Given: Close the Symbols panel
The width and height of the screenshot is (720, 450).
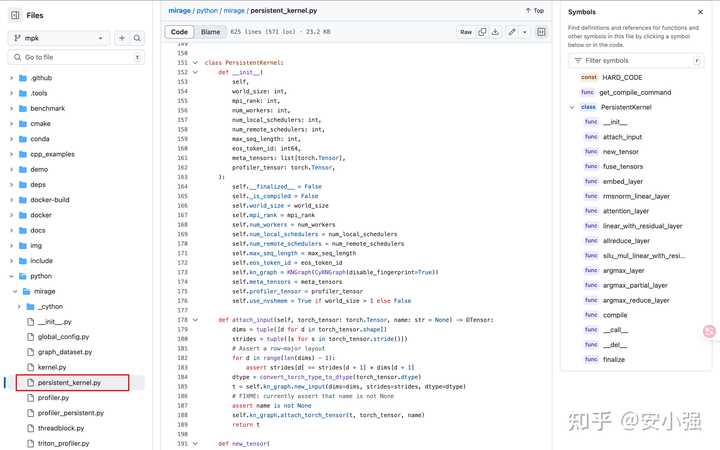Looking at the screenshot, I should pyautogui.click(x=701, y=12).
